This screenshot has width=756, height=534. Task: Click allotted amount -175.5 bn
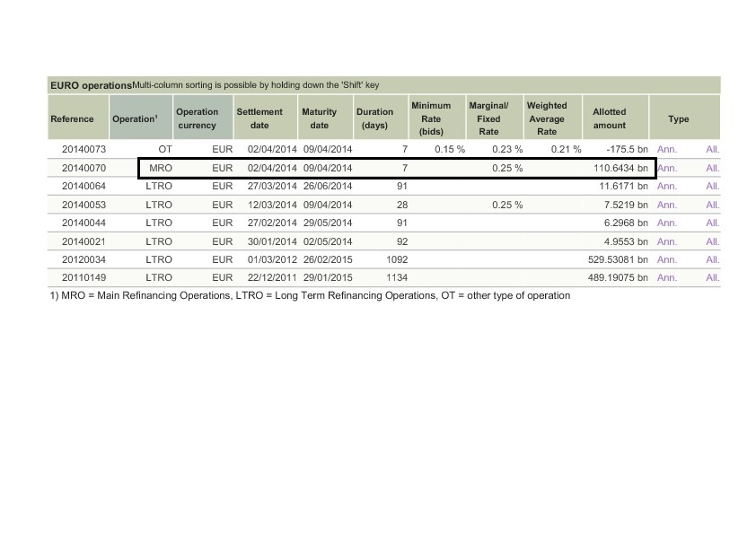(627, 149)
